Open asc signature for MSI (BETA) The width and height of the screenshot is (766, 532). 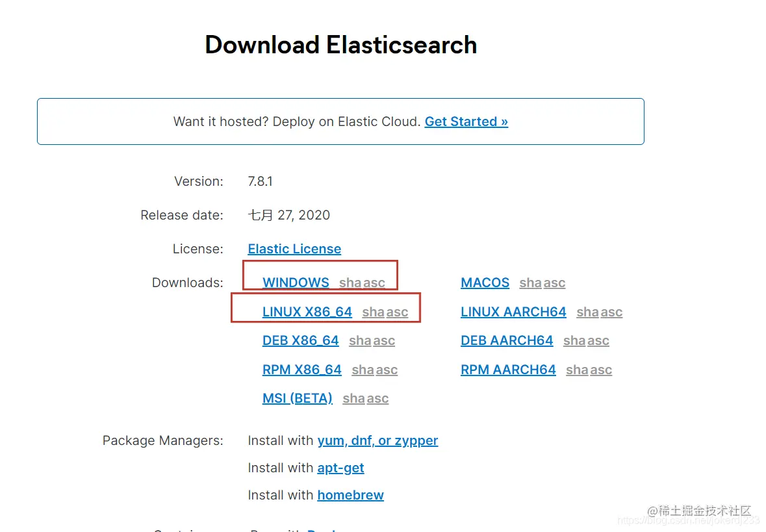point(377,399)
